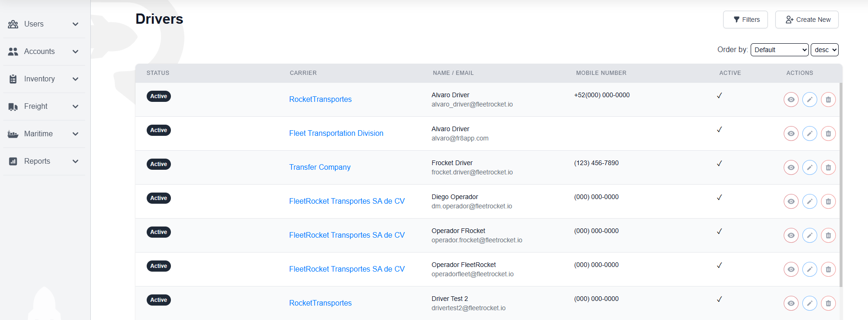Delete driver alvaro_driver@fleetrocket.io with trash icon

(828, 100)
